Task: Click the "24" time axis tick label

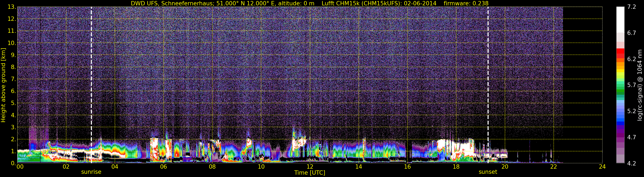Action: pyautogui.click(x=602, y=167)
